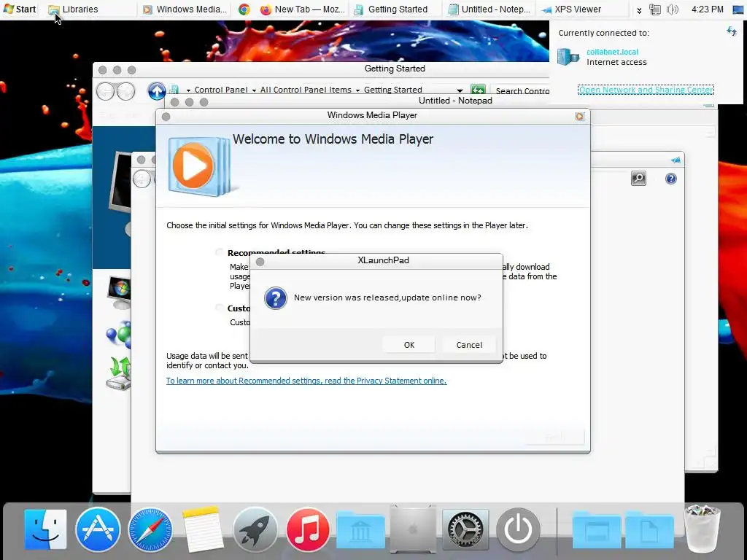
Task: Click the colored spheres icon in Getting Started
Action: [119, 334]
